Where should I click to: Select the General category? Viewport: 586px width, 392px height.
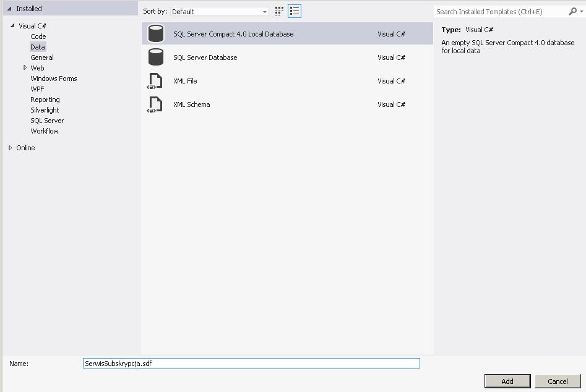click(42, 58)
